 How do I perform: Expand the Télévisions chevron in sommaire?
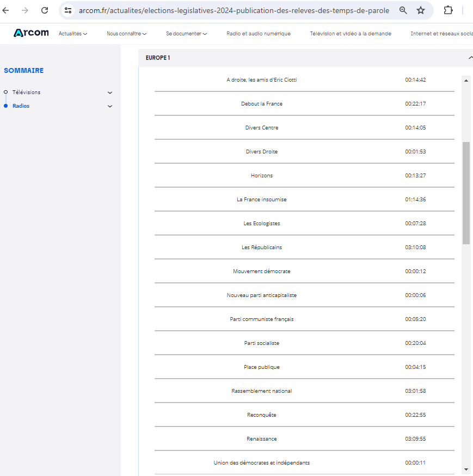coord(110,92)
